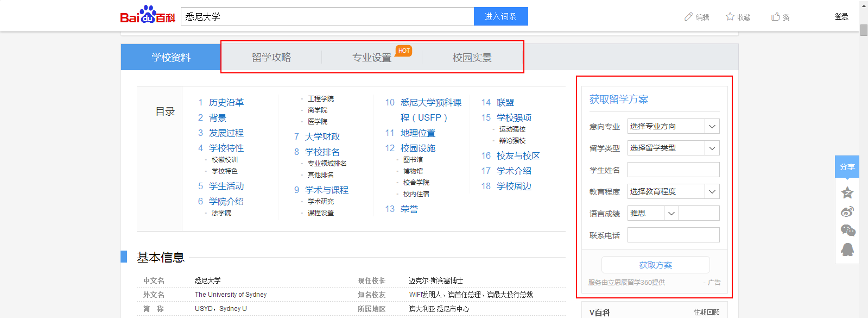Go to 学生活动 section
This screenshot has height=318, width=868.
click(226, 186)
